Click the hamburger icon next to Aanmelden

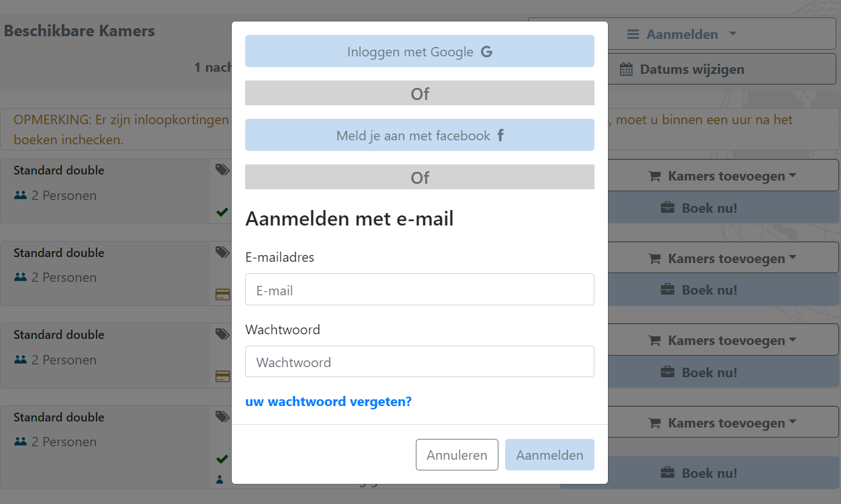(x=633, y=34)
